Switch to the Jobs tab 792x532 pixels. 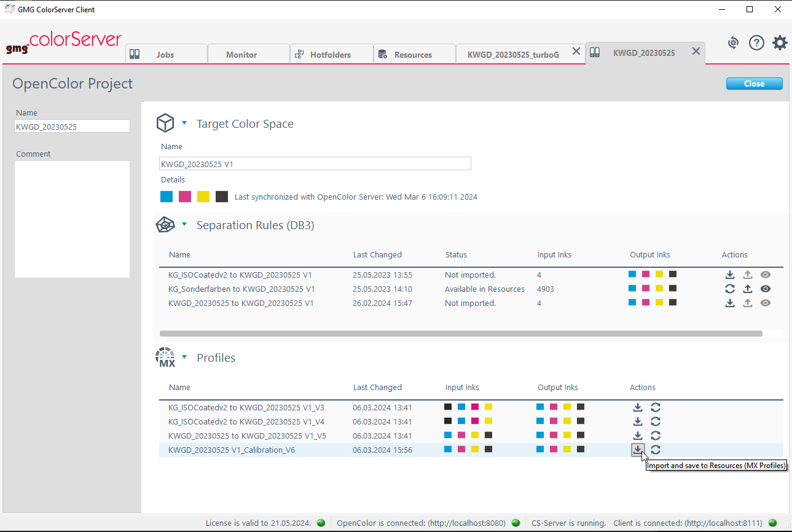[x=166, y=54]
